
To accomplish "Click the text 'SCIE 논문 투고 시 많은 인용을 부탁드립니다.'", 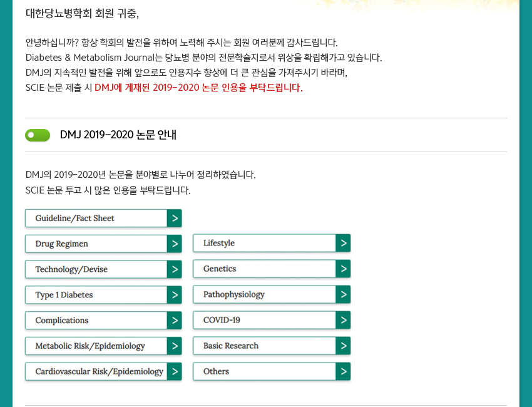I will (x=108, y=190).
